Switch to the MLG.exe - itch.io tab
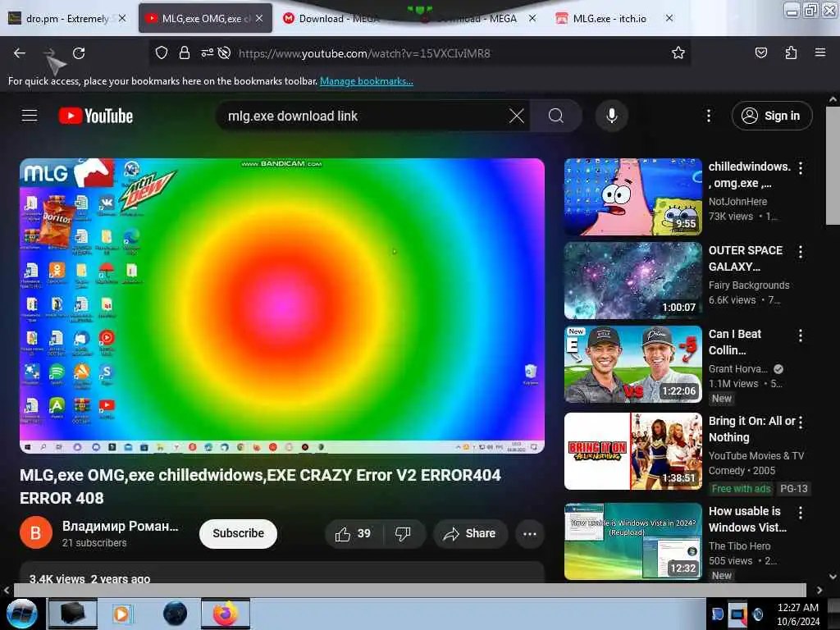The image size is (840, 630). [x=615, y=18]
